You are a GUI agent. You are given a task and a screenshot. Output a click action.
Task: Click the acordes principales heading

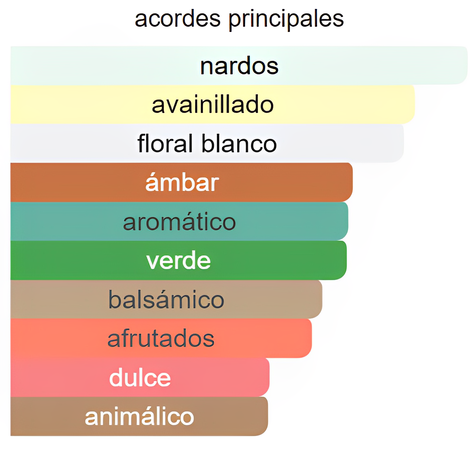(x=239, y=19)
